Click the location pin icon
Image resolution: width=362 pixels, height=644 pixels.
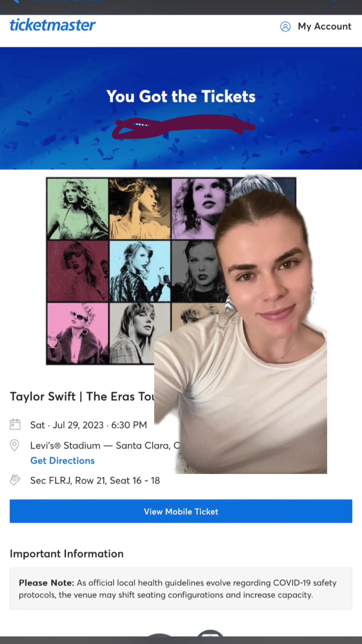pyautogui.click(x=14, y=445)
